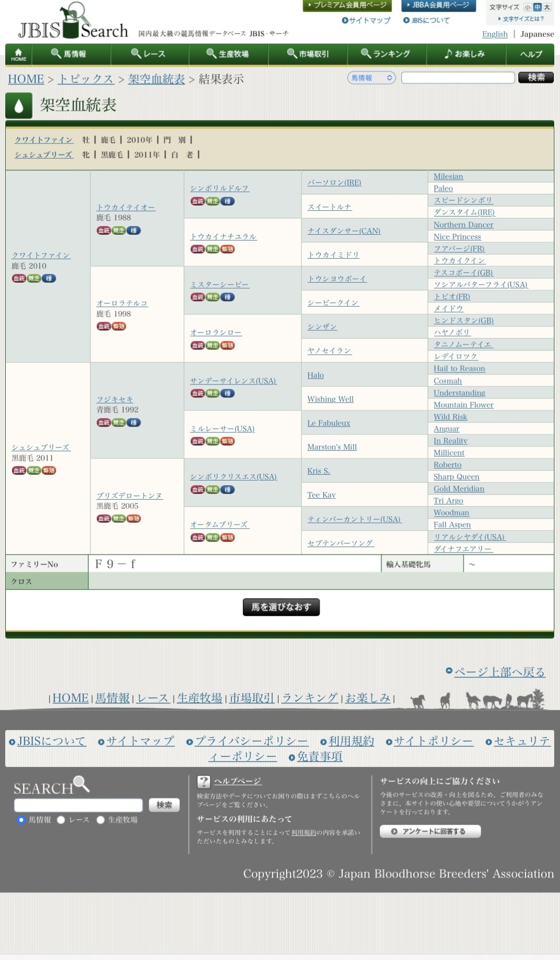
Task: Open the Hail to Reason link
Action: point(459,369)
